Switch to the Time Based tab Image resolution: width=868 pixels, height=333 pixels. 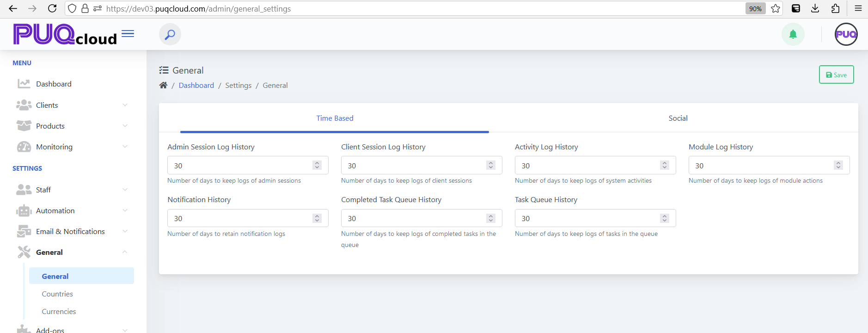click(x=335, y=118)
